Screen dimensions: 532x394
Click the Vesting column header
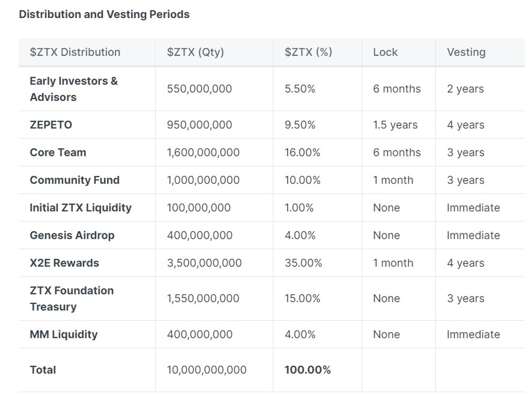(x=466, y=52)
